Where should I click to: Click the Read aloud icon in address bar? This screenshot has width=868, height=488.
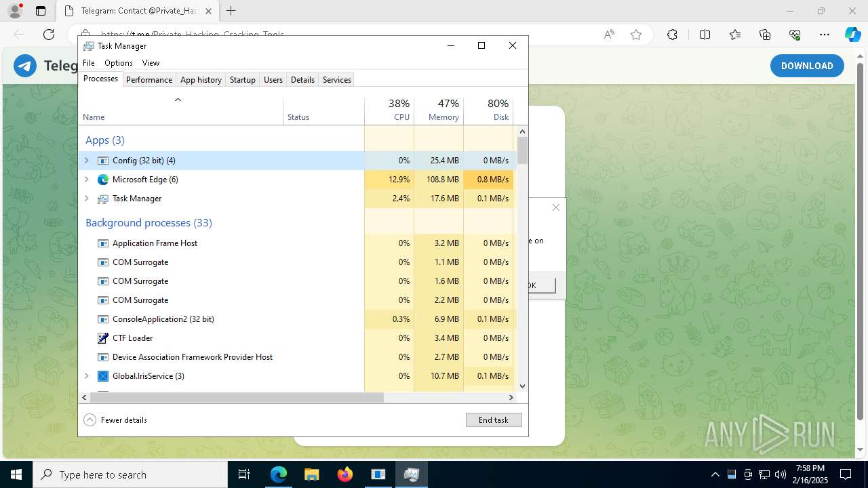tap(609, 35)
